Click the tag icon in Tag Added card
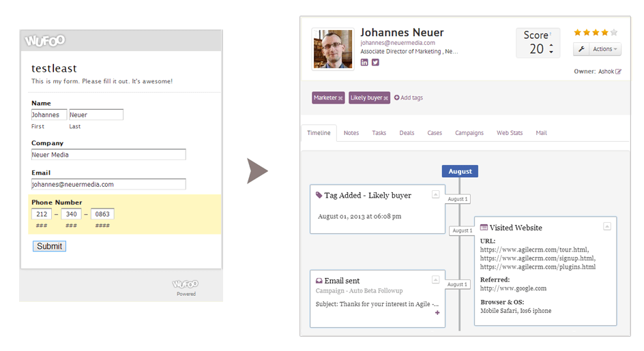The image size is (644, 351). click(x=319, y=195)
